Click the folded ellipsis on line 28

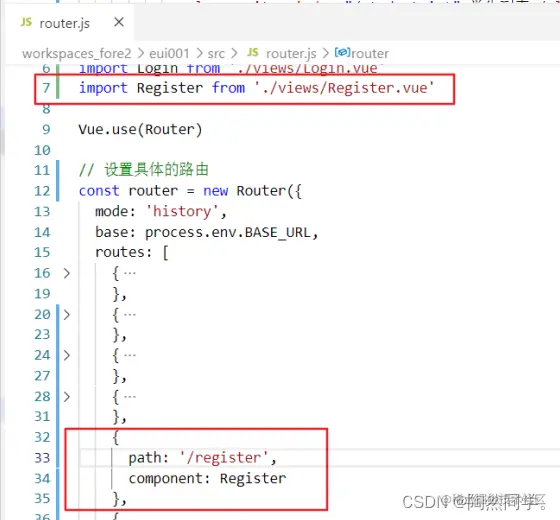click(130, 397)
